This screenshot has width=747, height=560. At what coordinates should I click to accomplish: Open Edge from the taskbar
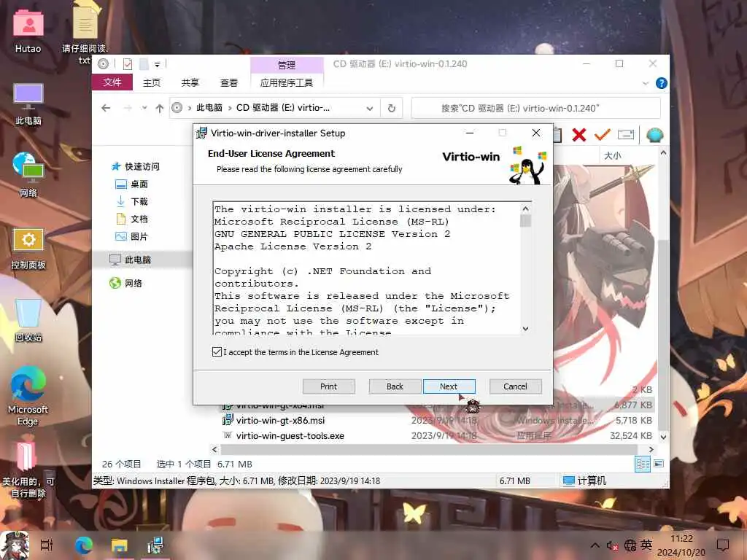click(84, 545)
